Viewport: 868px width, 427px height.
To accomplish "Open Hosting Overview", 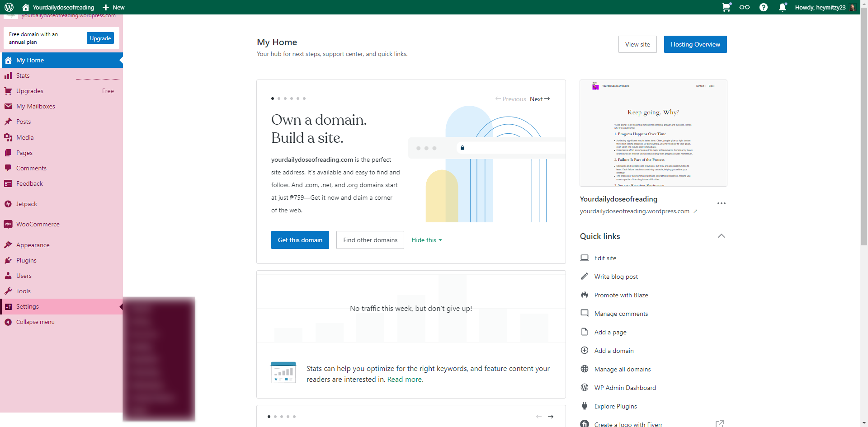I will click(x=695, y=44).
